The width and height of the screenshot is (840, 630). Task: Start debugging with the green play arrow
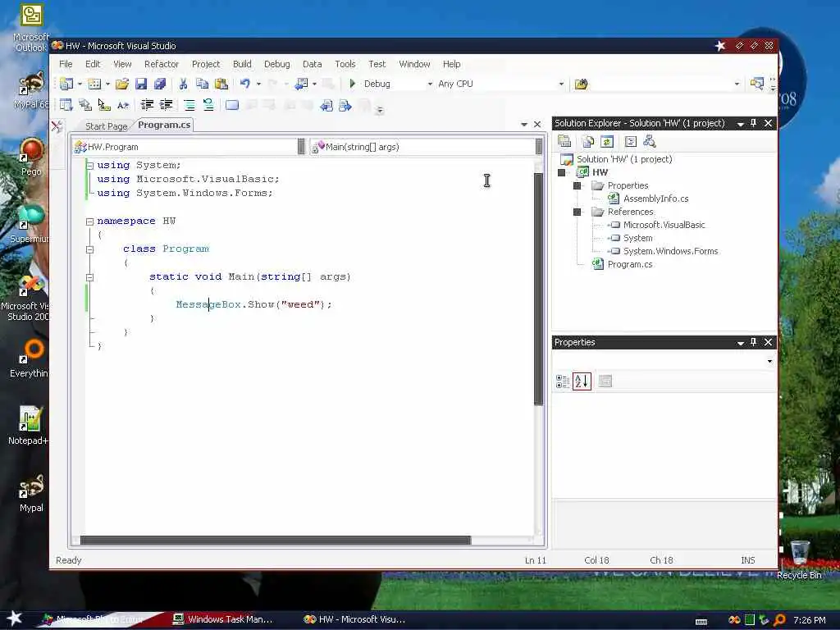tap(353, 84)
